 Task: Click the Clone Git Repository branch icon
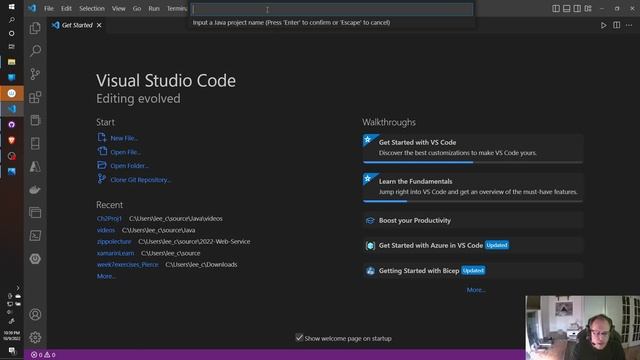(102, 179)
